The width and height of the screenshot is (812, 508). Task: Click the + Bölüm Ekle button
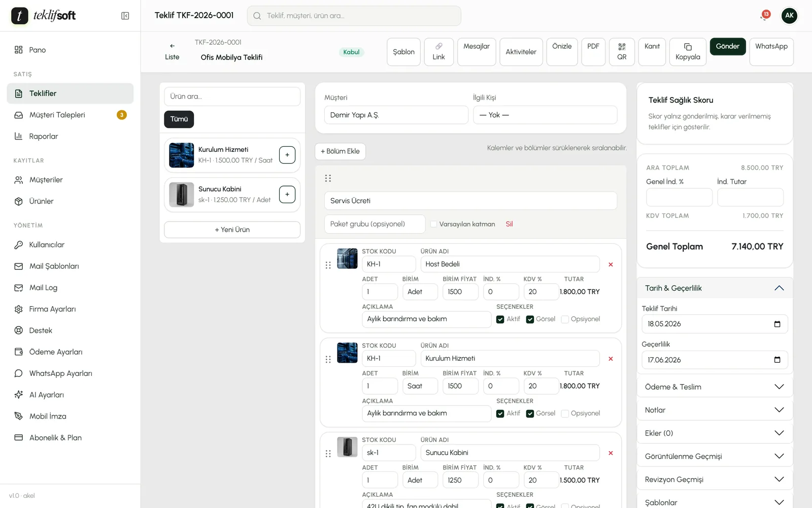click(x=340, y=151)
